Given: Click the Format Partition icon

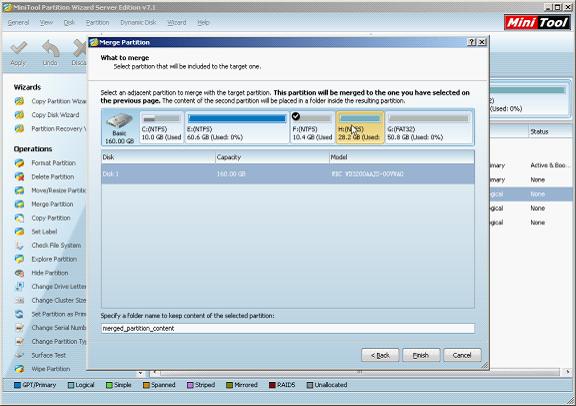Looking at the screenshot, I should pyautogui.click(x=19, y=163).
